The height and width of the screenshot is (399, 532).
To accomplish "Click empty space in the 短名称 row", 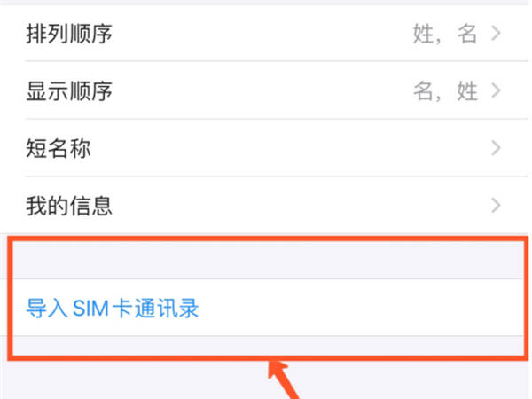I will click(288, 148).
